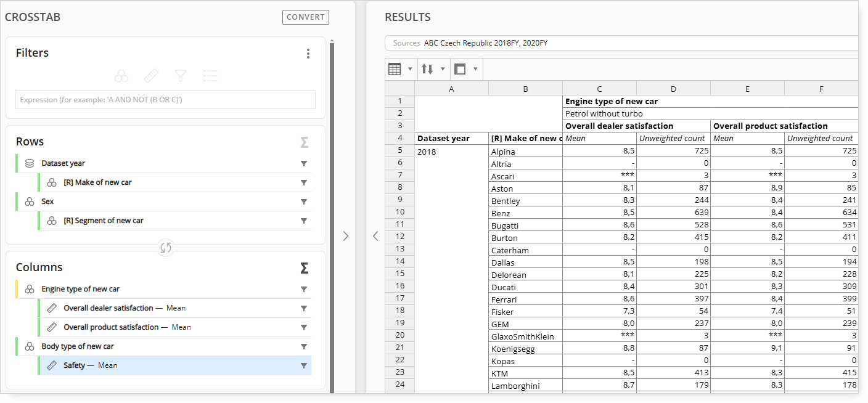The image size is (868, 403).
Task: Open Sex row dropdown arrow
Action: (x=303, y=202)
